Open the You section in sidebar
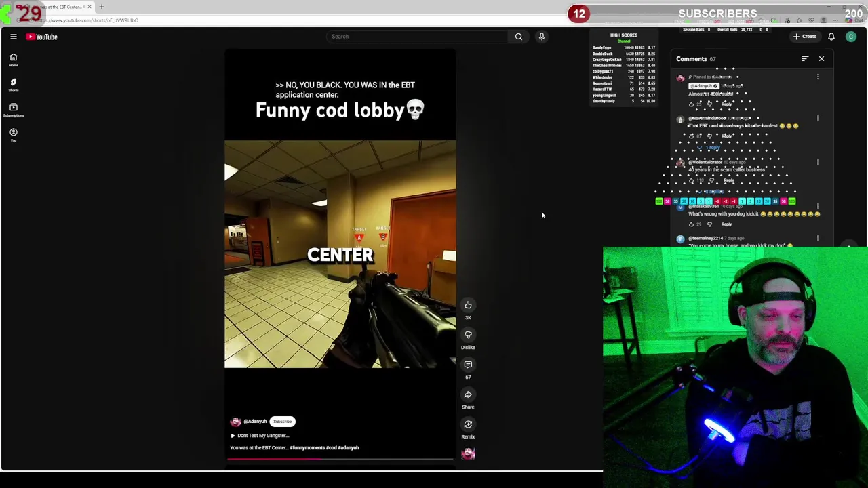868x488 pixels. coord(13,135)
